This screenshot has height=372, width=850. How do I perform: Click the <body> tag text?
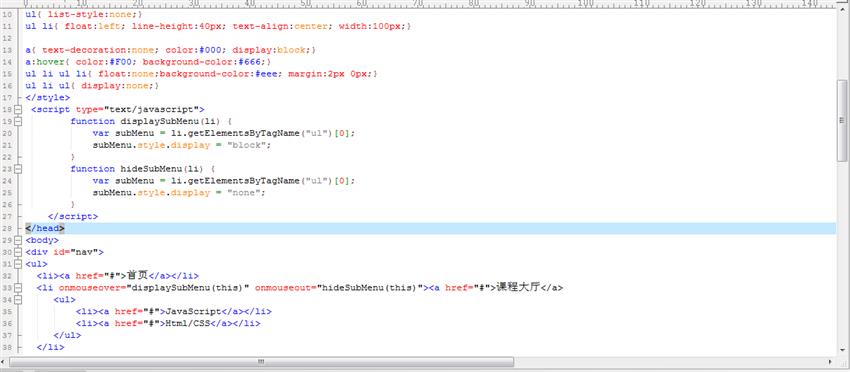click(x=42, y=240)
